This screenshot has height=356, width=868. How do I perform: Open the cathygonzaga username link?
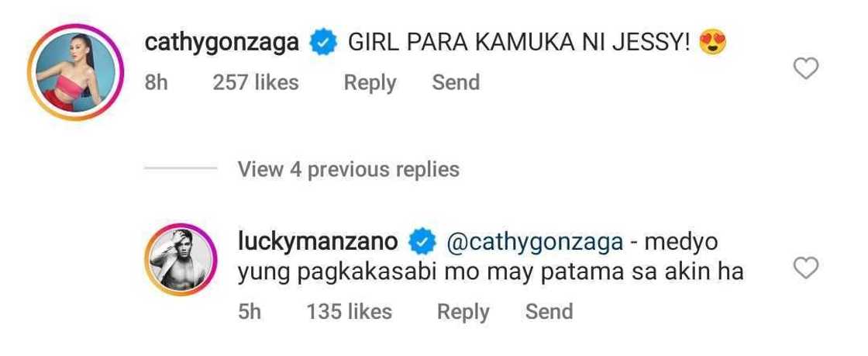coord(222,43)
